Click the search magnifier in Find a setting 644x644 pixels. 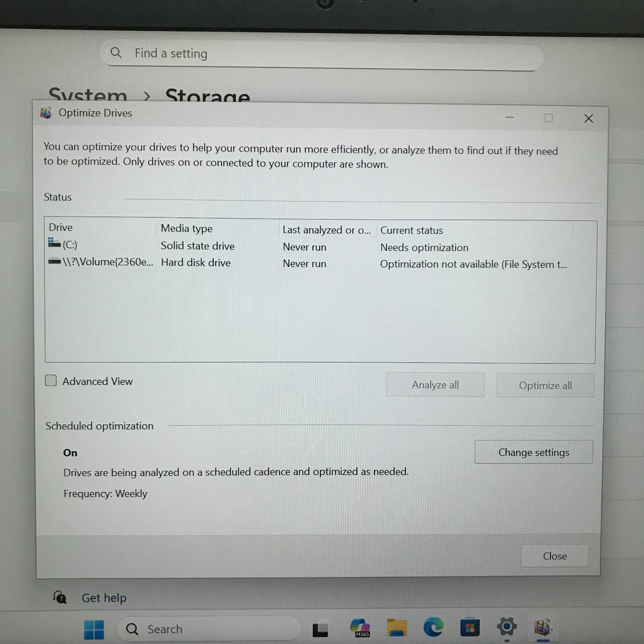pos(116,52)
